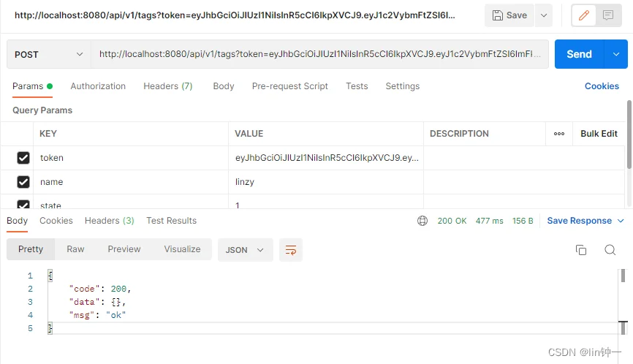
Task: Open the comments icon
Action: (608, 15)
